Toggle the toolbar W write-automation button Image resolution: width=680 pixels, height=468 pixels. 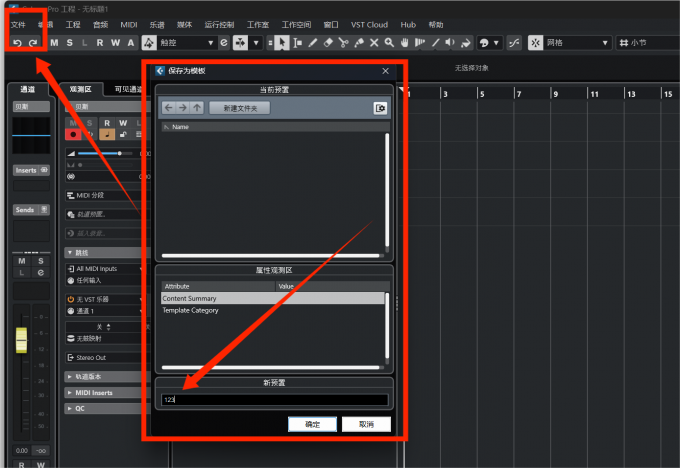coord(115,43)
